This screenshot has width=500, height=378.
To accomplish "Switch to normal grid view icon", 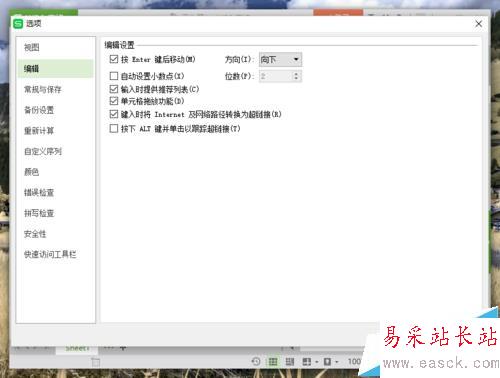I will [273, 362].
